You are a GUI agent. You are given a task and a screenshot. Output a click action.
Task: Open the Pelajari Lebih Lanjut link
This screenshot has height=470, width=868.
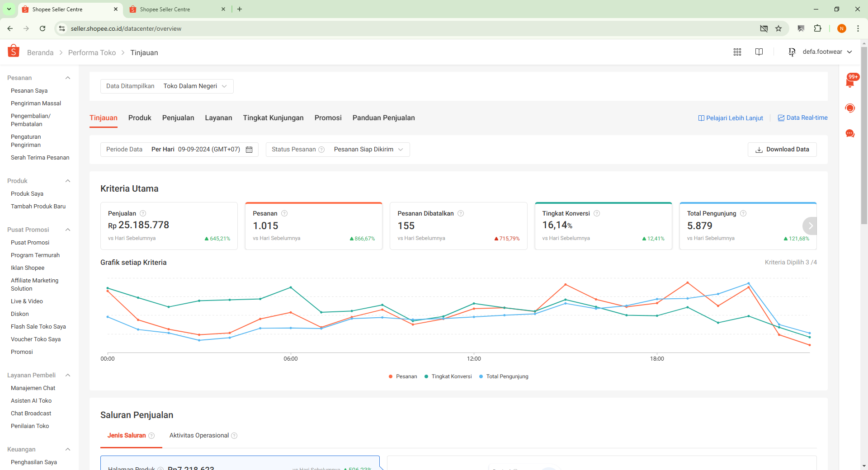(731, 118)
